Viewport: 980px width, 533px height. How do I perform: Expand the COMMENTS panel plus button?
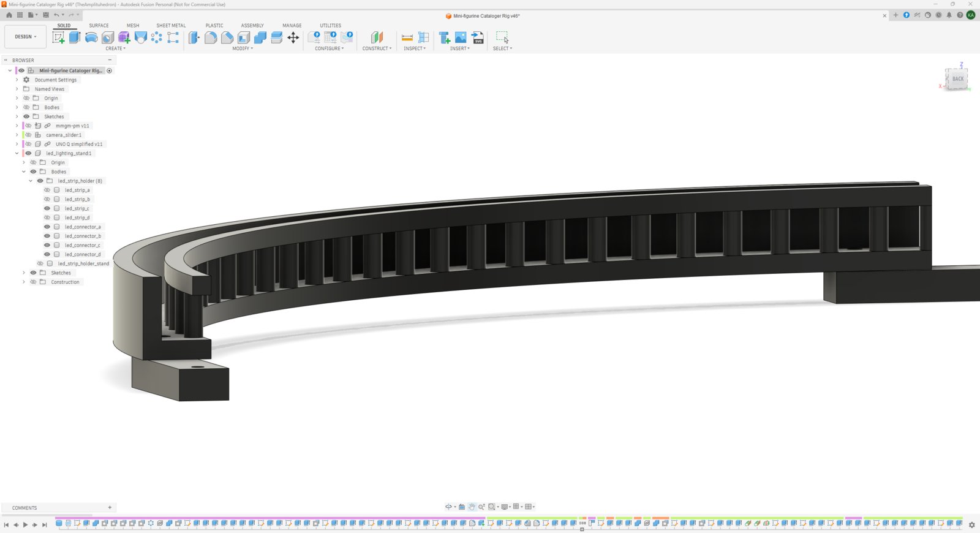(x=110, y=507)
